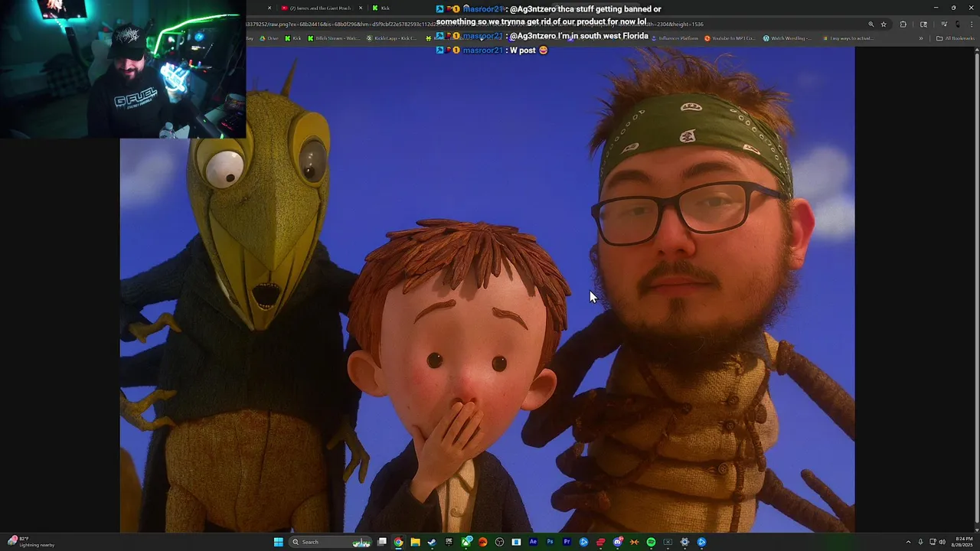The height and width of the screenshot is (551, 980).
Task: Click the zoom magnifier in the address bar
Action: [x=871, y=24]
